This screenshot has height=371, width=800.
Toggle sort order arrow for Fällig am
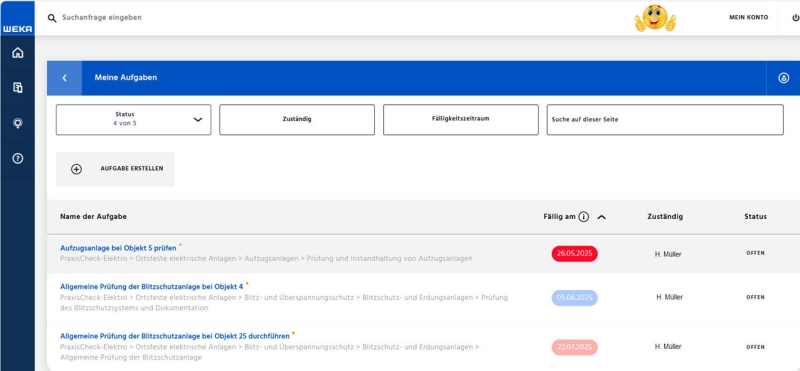point(602,217)
